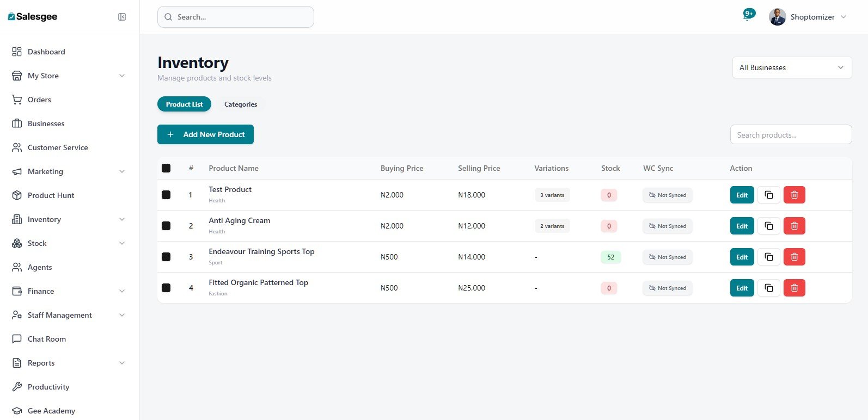Open the Shoptomizer account menu arrow
This screenshot has height=420, width=868.
pyautogui.click(x=843, y=17)
